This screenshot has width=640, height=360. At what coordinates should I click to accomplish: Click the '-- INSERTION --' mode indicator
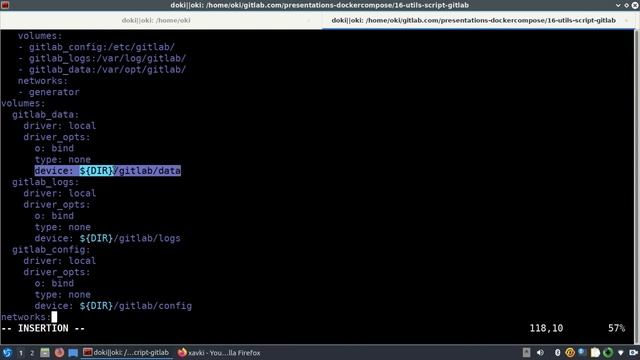(x=43, y=329)
